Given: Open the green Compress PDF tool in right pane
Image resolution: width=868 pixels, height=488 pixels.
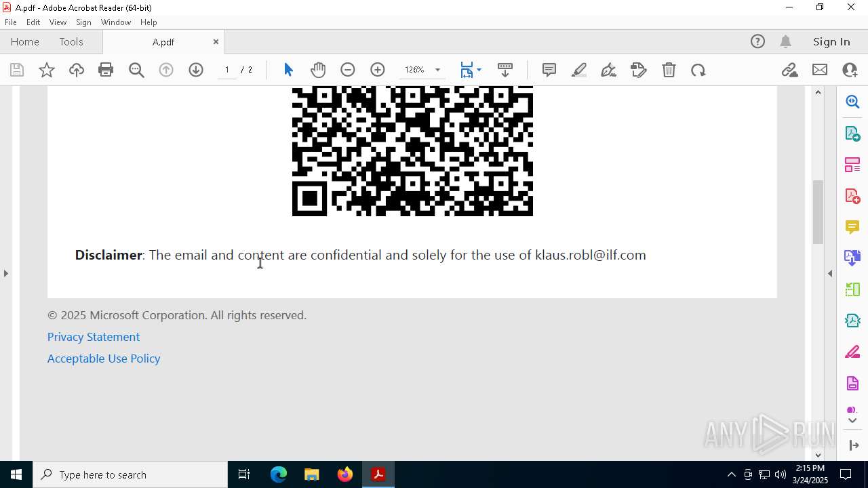Looking at the screenshot, I should [852, 289].
